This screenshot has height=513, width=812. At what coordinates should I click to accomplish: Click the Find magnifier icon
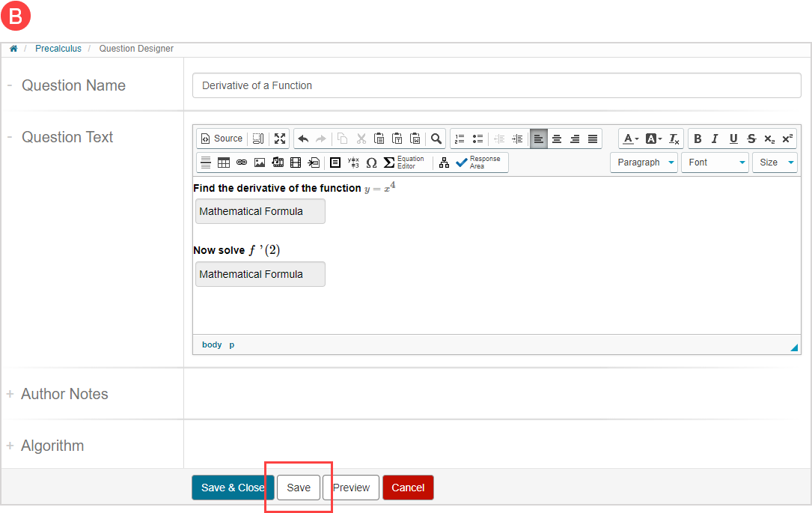click(436, 139)
